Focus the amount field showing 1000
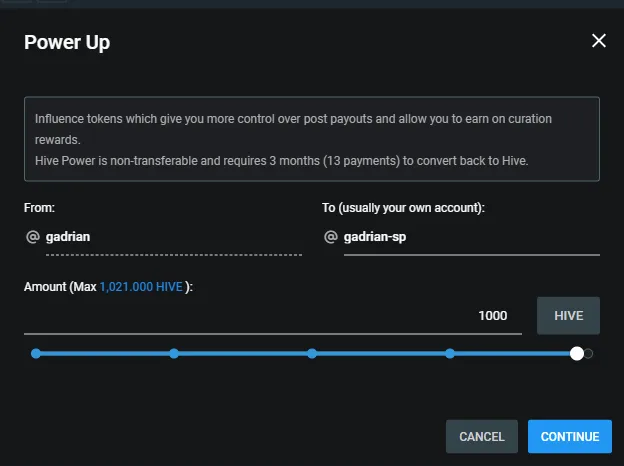 273,316
